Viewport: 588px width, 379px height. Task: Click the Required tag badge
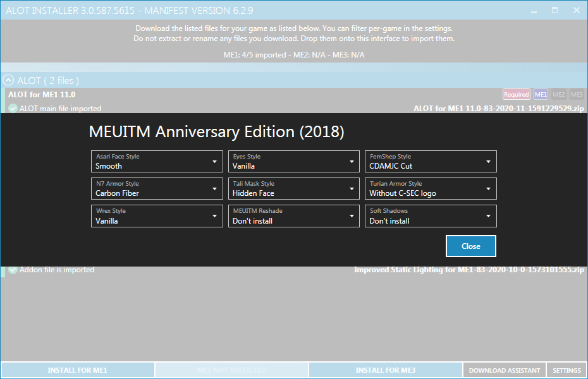pyautogui.click(x=517, y=94)
